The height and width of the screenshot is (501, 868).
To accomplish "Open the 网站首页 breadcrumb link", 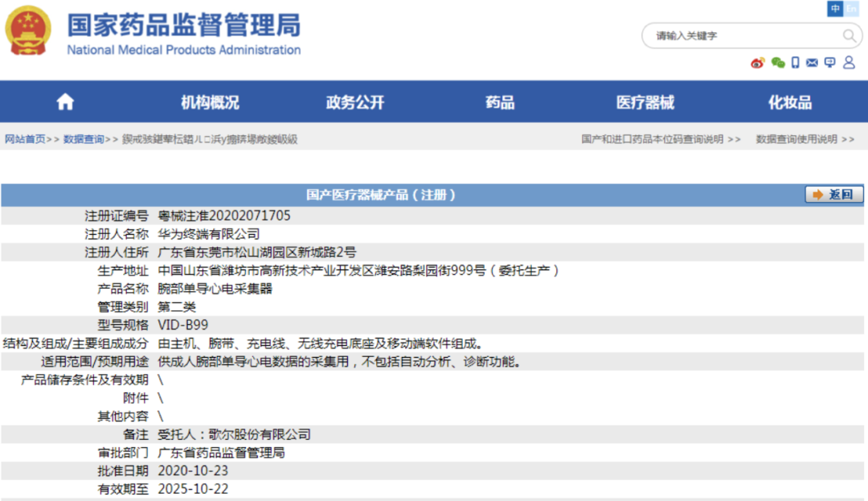I will (24, 138).
